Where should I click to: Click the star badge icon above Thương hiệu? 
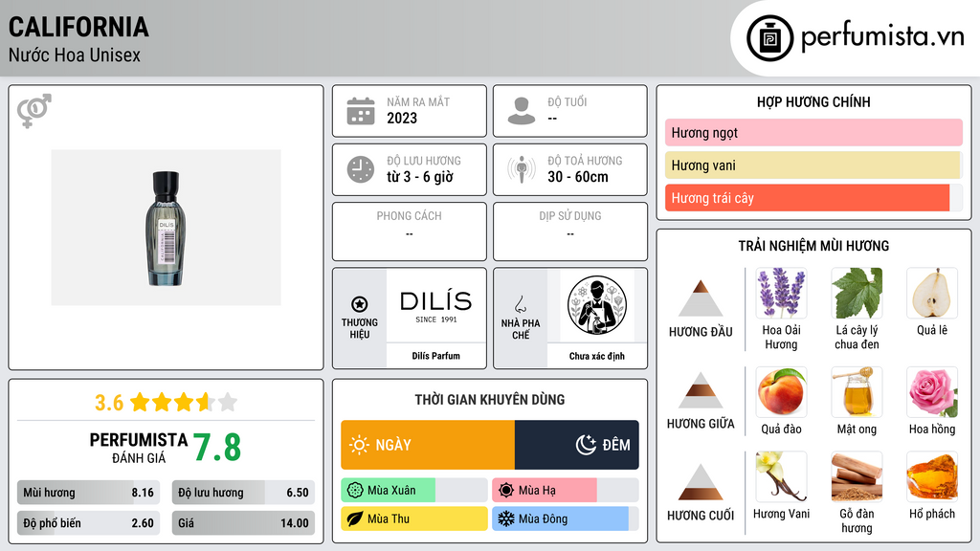point(360,304)
